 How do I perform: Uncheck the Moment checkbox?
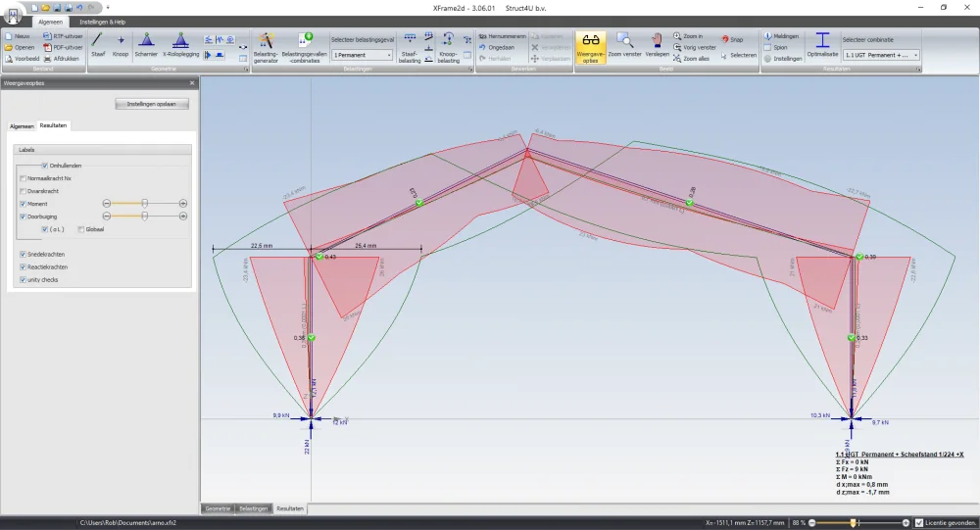tap(24, 204)
